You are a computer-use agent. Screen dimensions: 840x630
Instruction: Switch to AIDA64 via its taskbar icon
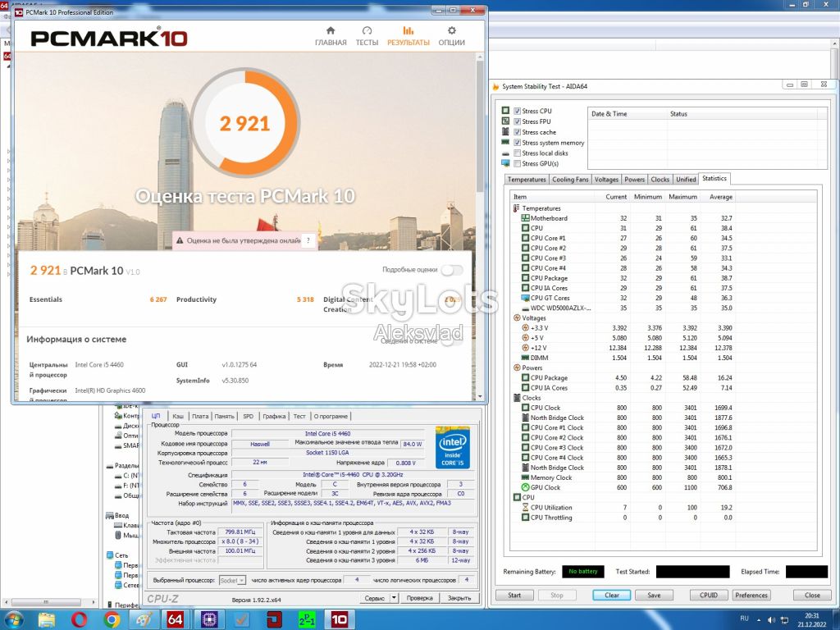[176, 620]
